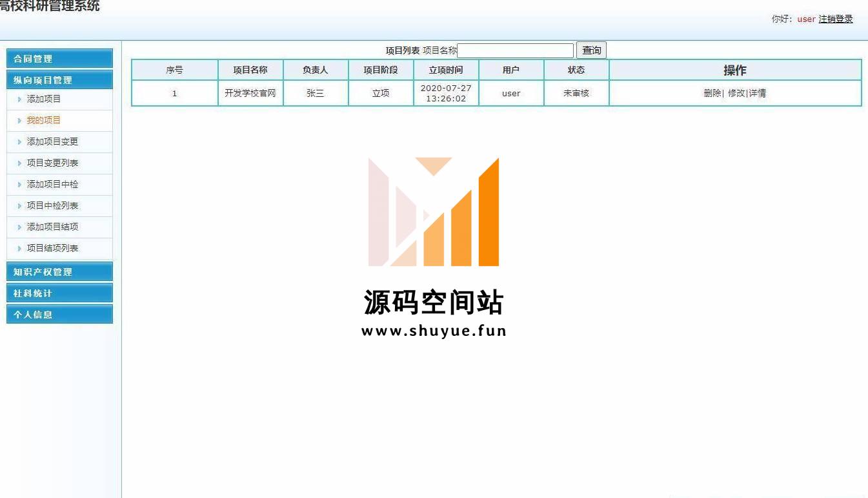This screenshot has width=868, height=498.
Task: Click the arrow icon beside 项目结项列表
Action: [20, 249]
